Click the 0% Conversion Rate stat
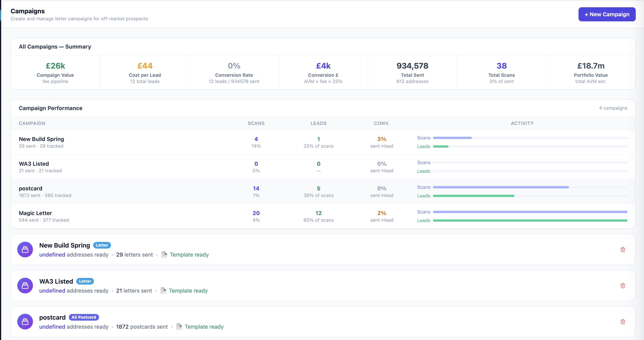The height and width of the screenshot is (340, 644). point(234,72)
